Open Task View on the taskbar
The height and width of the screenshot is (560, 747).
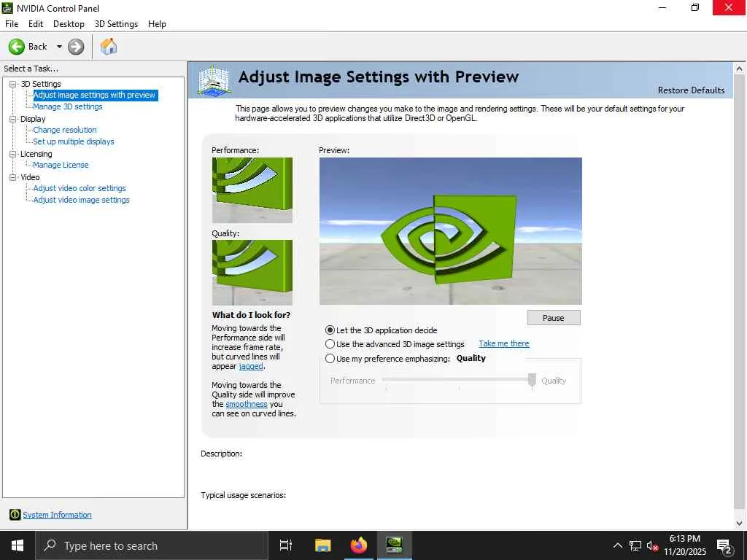pyautogui.click(x=285, y=545)
